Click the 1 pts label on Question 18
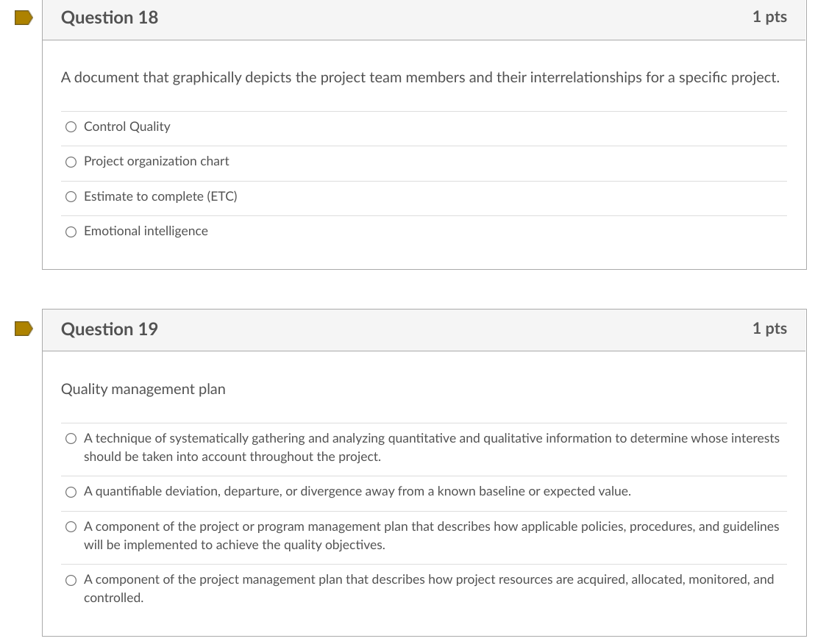 769,16
